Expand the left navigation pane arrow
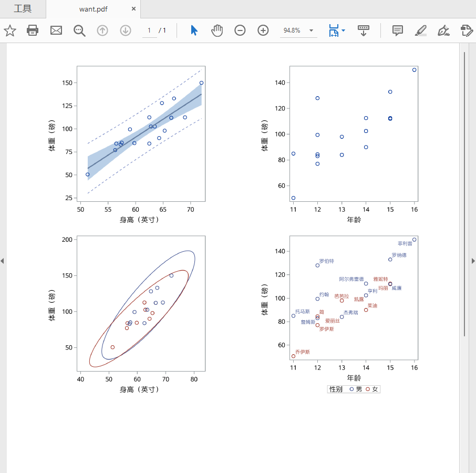 click(3, 261)
